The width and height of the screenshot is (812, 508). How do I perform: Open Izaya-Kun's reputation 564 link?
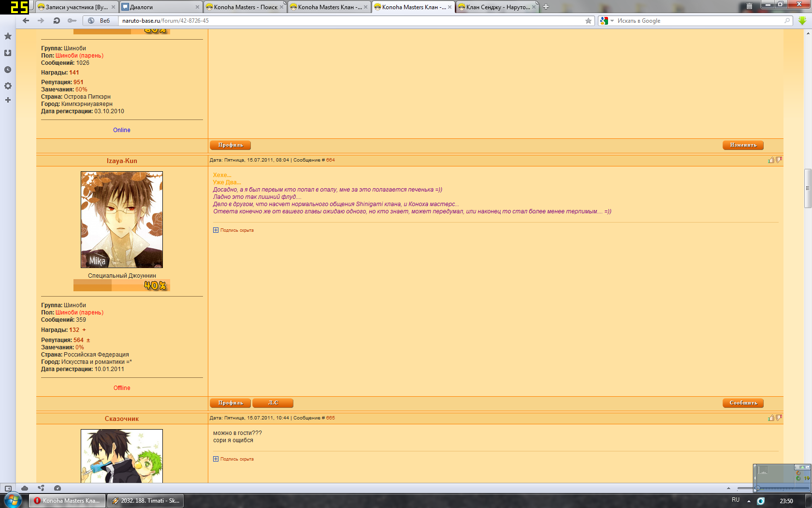[x=78, y=340]
